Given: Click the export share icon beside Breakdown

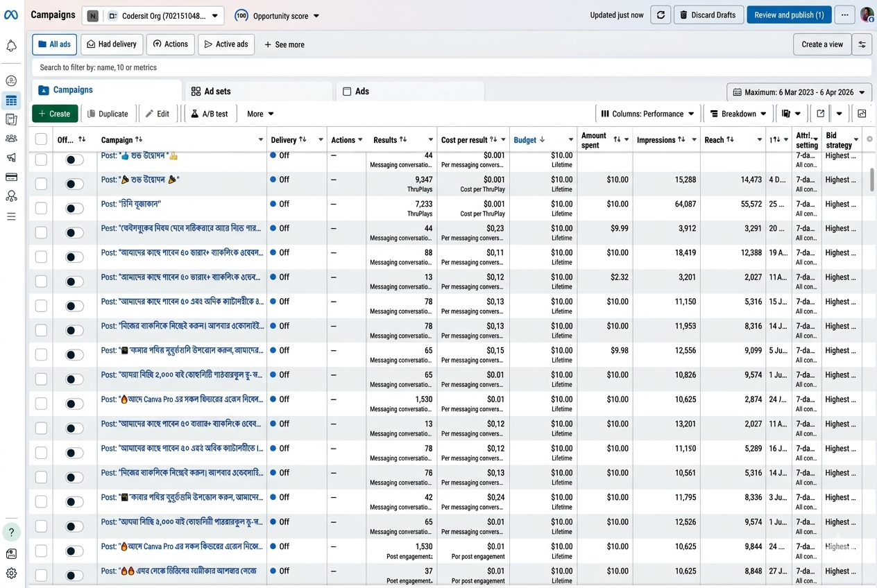Looking at the screenshot, I should tap(821, 114).
